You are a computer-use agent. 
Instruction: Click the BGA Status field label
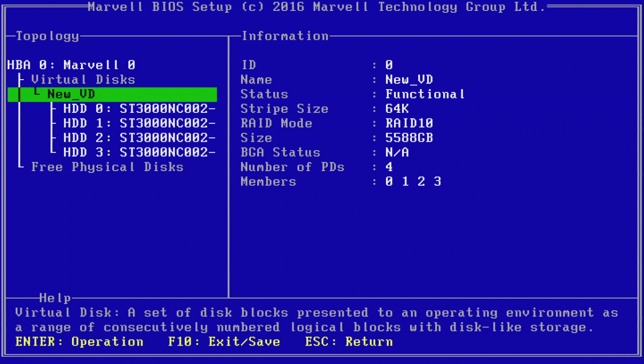pyautogui.click(x=281, y=153)
